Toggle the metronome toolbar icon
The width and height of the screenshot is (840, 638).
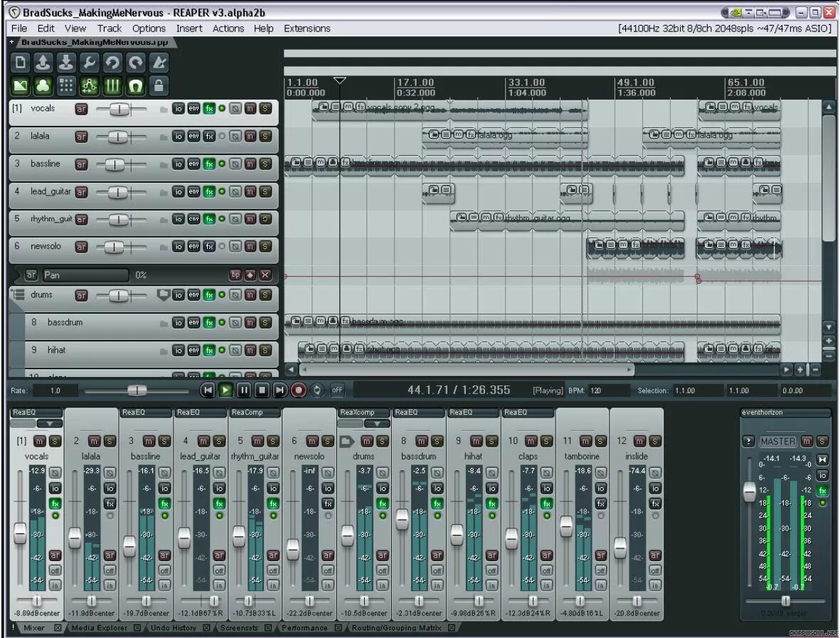click(159, 63)
